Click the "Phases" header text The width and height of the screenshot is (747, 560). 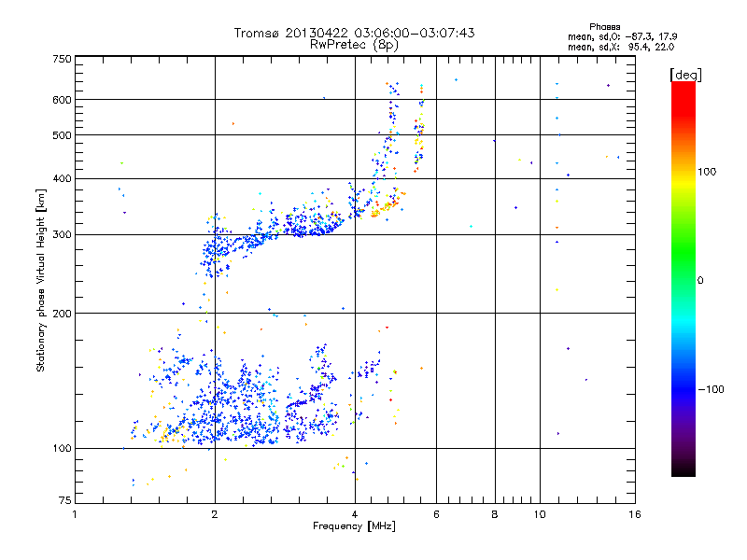[x=604, y=27]
